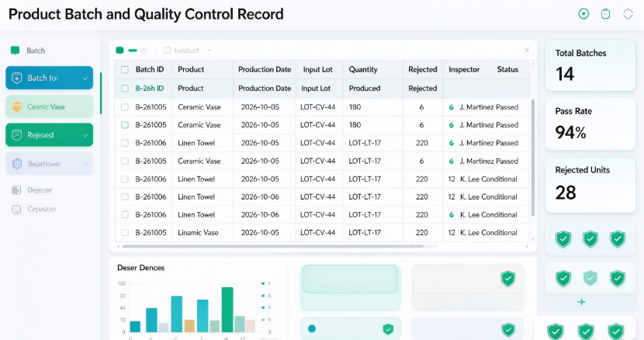Check the Linamic Vase row checkbox
644x340 pixels.
125,233
